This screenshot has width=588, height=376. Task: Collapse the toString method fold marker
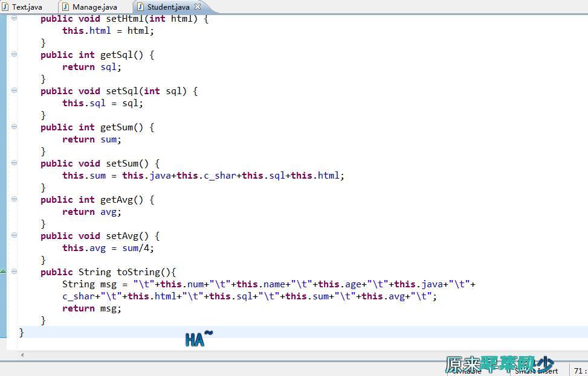tap(14, 272)
